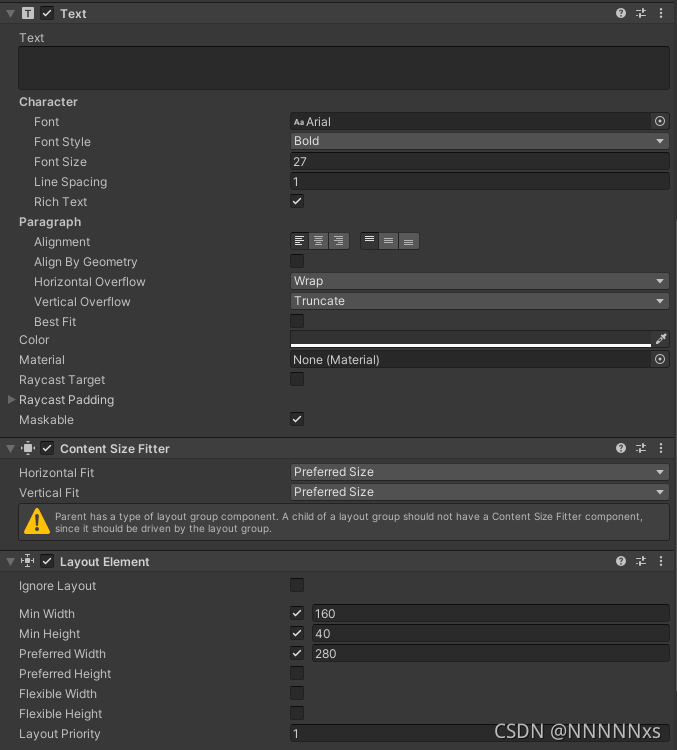
Task: Open help for the Text component
Action: [621, 13]
